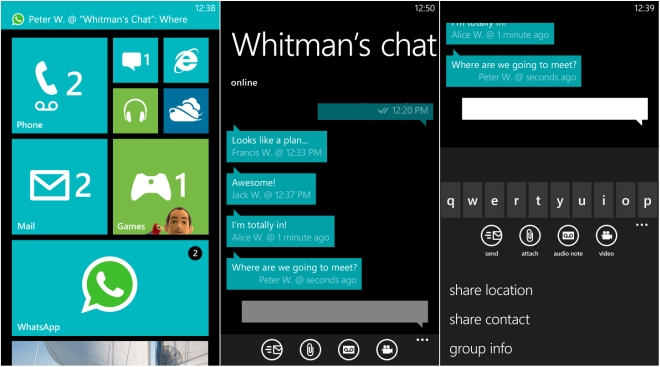
Task: Tap the white message input field in right screen
Action: coord(555,110)
